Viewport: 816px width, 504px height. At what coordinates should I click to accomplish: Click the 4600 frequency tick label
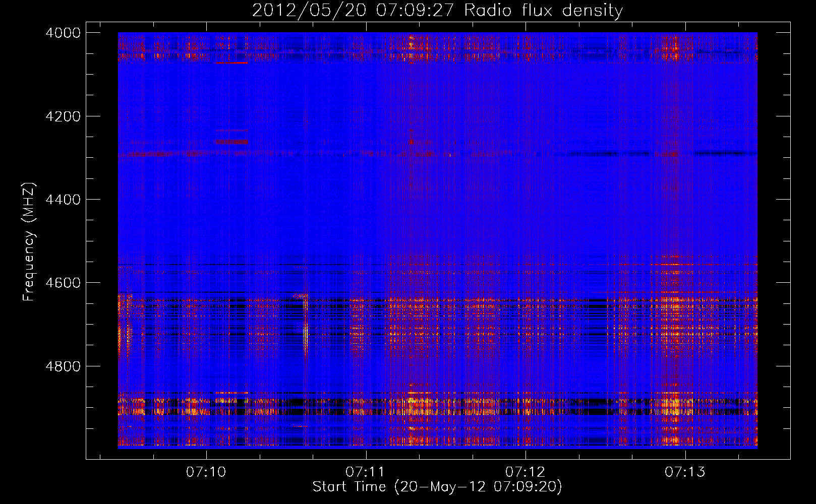(x=63, y=283)
